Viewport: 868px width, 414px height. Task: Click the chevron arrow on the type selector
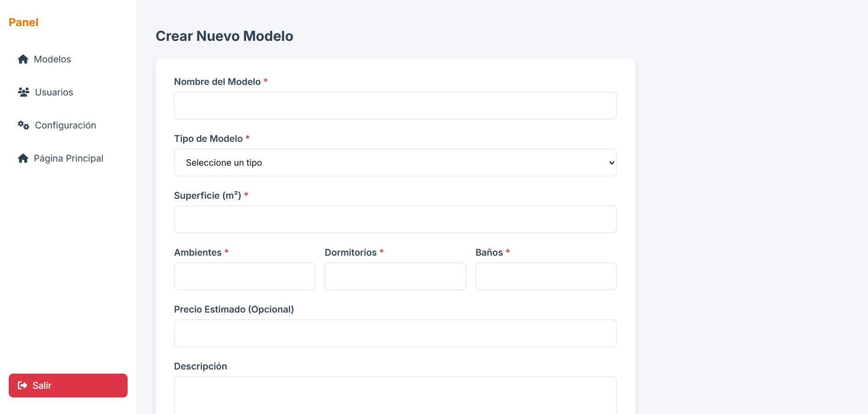pos(611,163)
